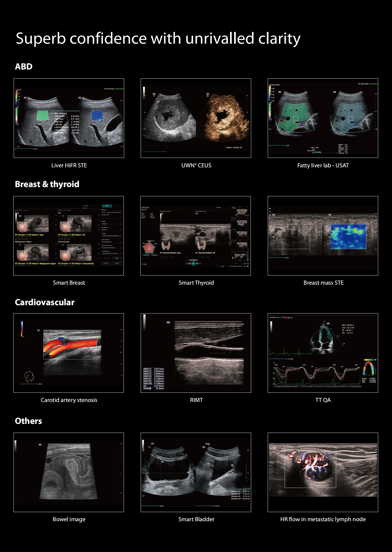Screen dimensions: 392x552
Task: Click the UWN+ CEUS image
Action: (196, 118)
